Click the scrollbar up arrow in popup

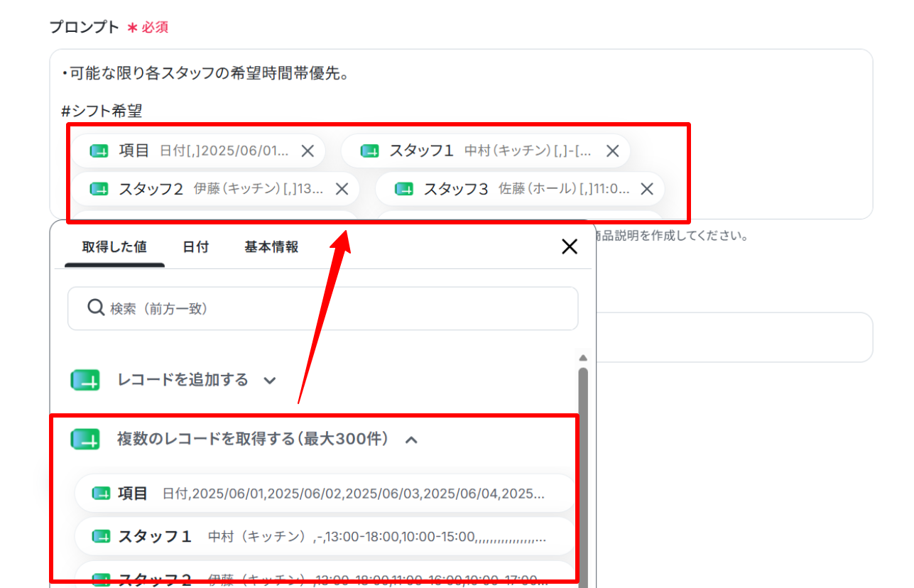[x=583, y=358]
